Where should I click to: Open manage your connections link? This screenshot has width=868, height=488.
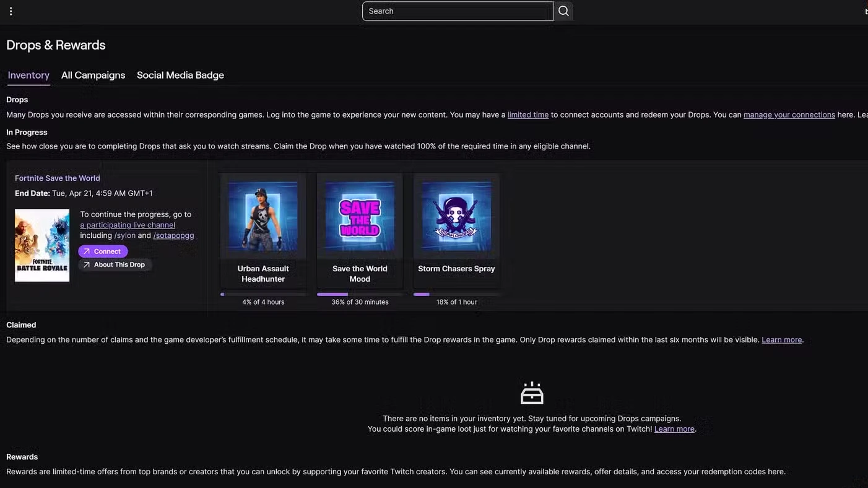pyautogui.click(x=789, y=115)
